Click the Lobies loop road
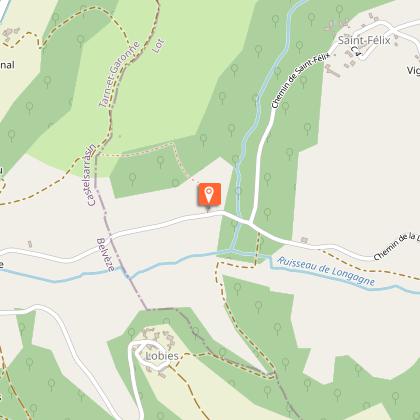Viewport: 420px width, 420px height. coord(149,356)
